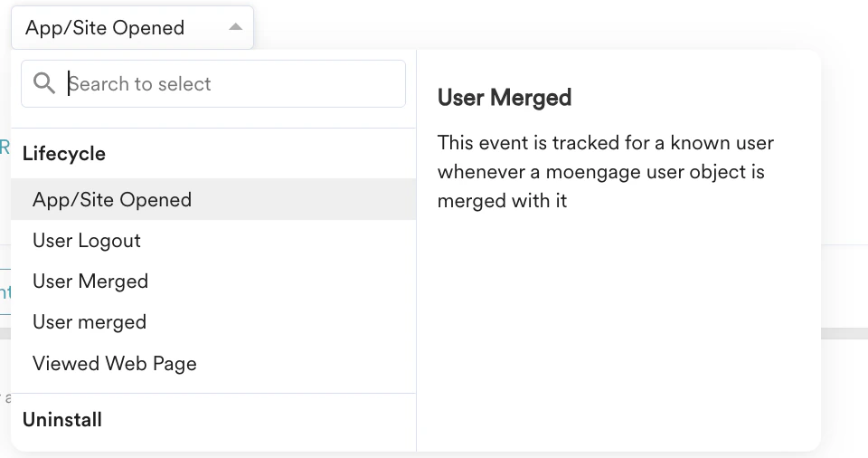Click the magnifying glass search icon
The image size is (868, 458).
[x=43, y=84]
